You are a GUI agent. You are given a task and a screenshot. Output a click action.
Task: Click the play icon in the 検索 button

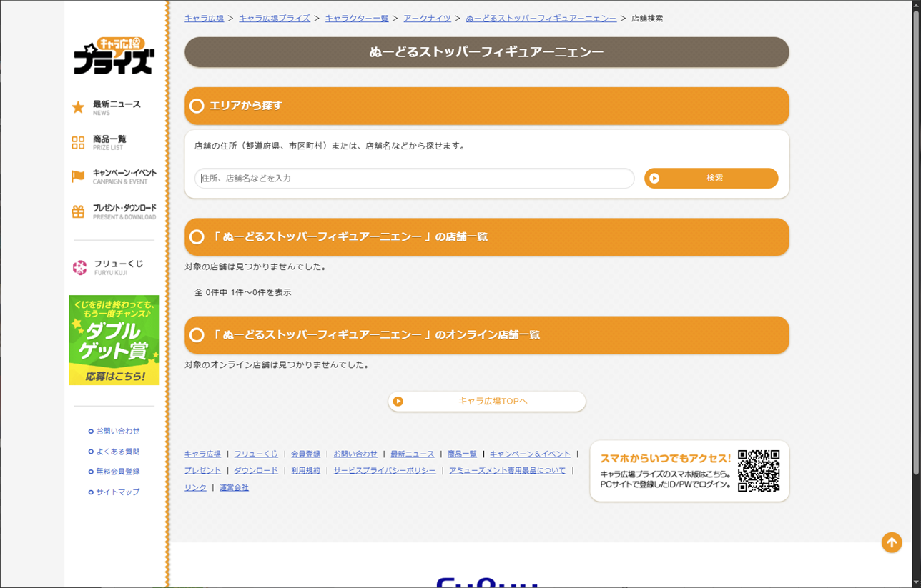pyautogui.click(x=654, y=178)
